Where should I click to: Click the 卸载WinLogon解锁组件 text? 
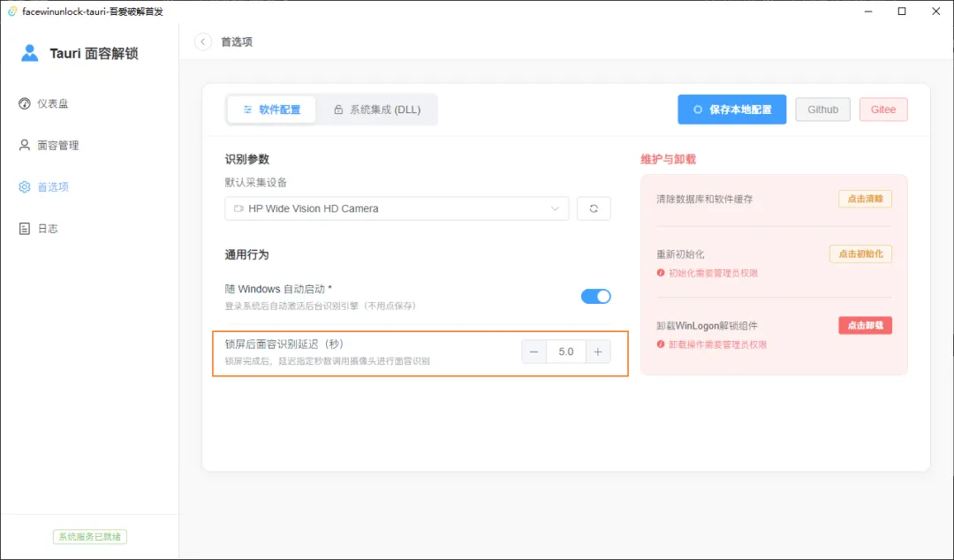707,326
